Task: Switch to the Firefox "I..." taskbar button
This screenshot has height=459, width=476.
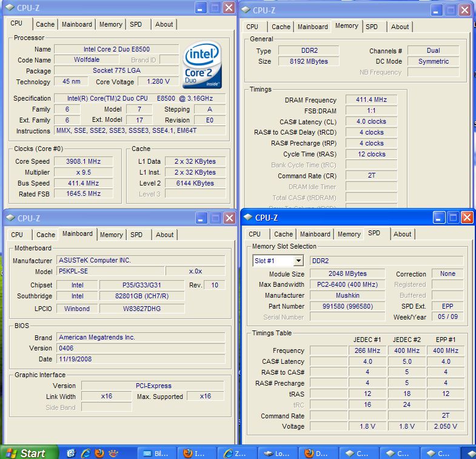Action: click(196, 453)
